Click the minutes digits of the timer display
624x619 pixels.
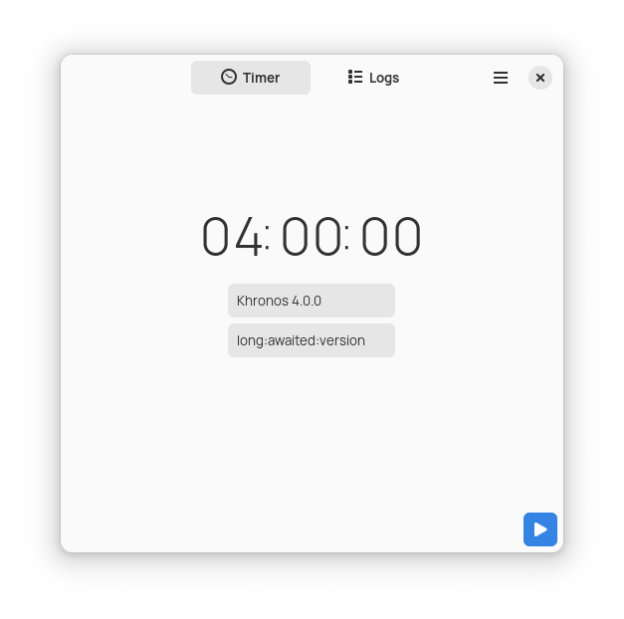coord(312,236)
